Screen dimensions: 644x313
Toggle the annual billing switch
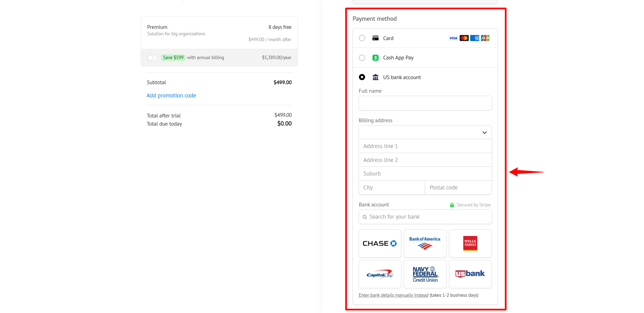(x=153, y=58)
